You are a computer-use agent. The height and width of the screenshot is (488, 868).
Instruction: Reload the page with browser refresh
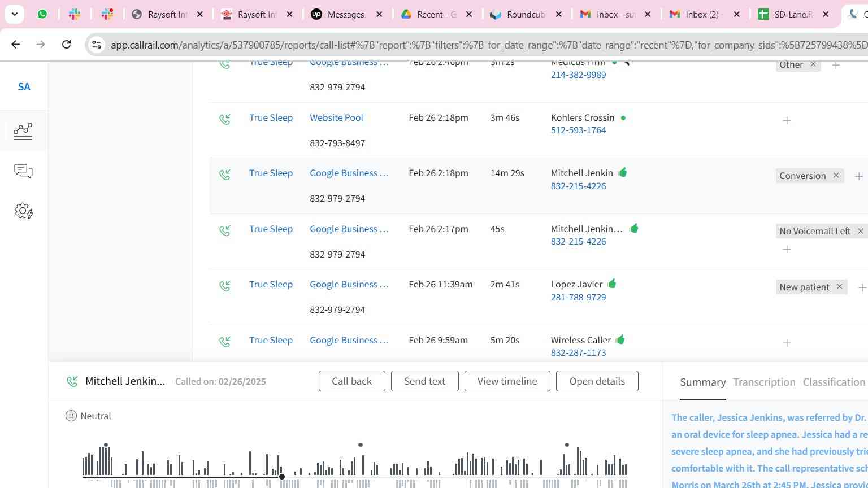[66, 44]
